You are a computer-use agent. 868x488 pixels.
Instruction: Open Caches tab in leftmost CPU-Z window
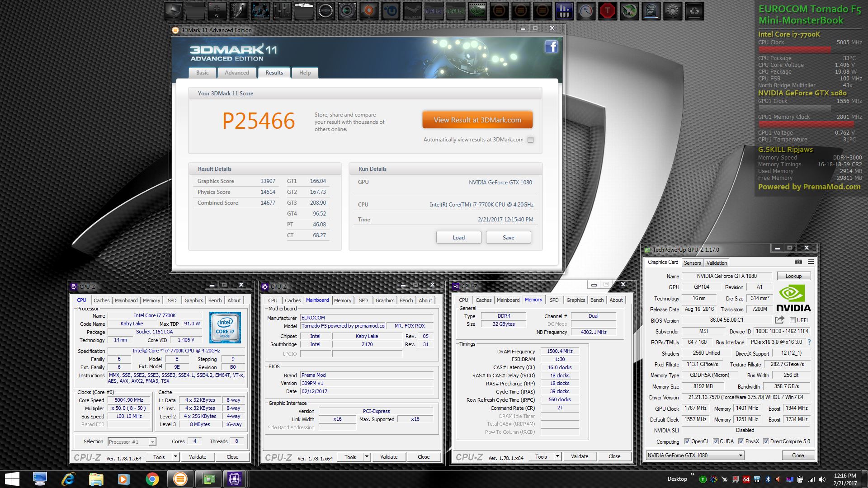[x=101, y=300]
